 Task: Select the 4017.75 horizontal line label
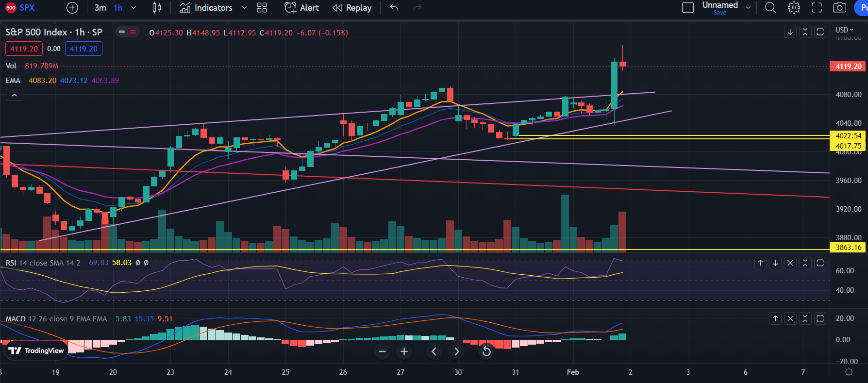click(x=848, y=146)
